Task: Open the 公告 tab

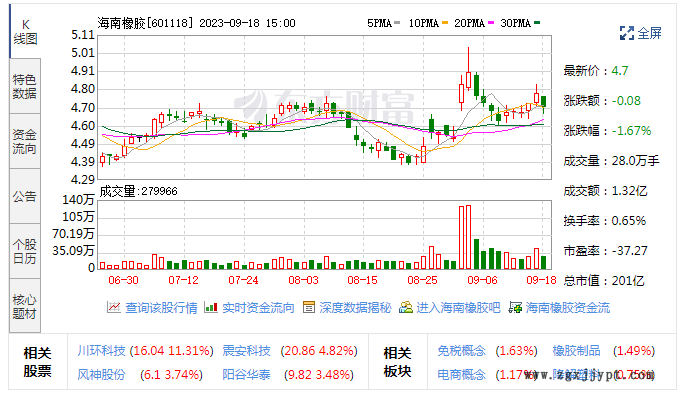Action: point(25,196)
